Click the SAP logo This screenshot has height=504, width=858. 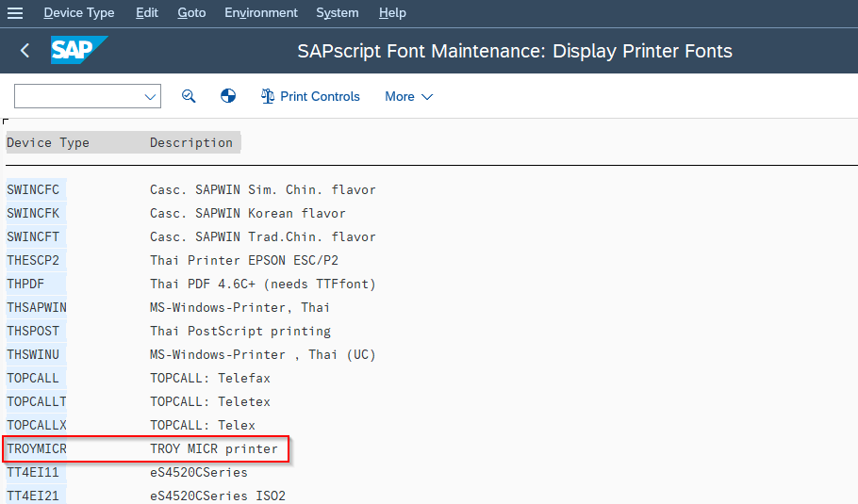[x=79, y=50]
